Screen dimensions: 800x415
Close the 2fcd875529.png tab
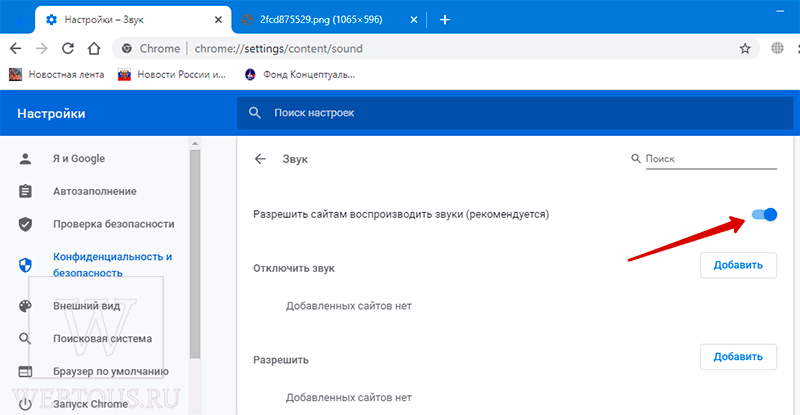pyautogui.click(x=414, y=20)
